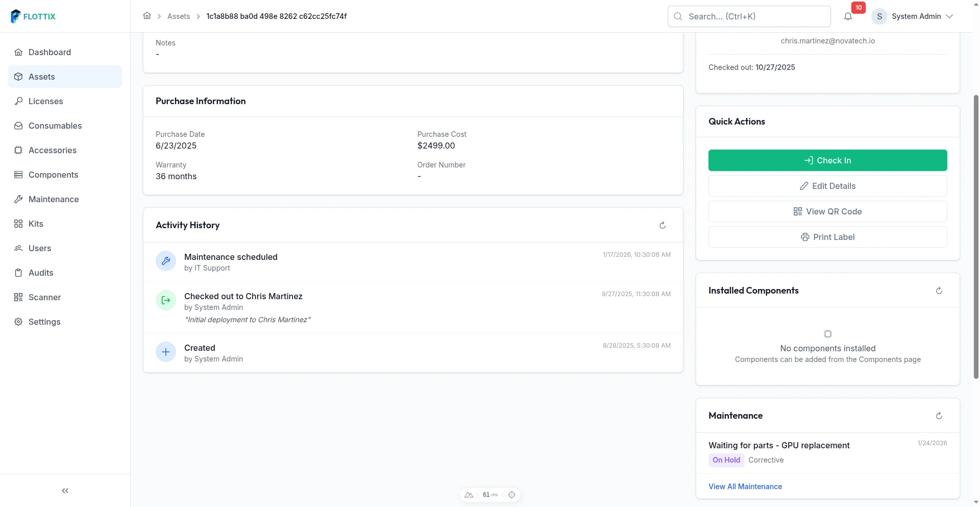Go to Scanner in the sidebar
The image size is (980, 507).
click(x=45, y=297)
